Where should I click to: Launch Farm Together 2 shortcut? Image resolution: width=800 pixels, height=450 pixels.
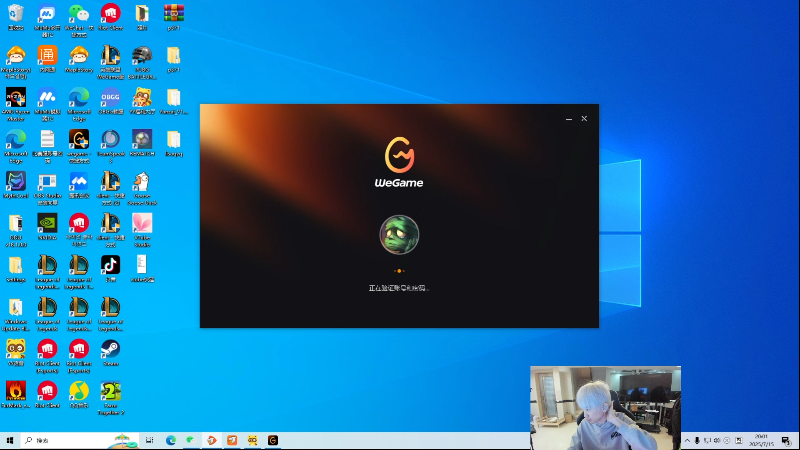coord(110,391)
